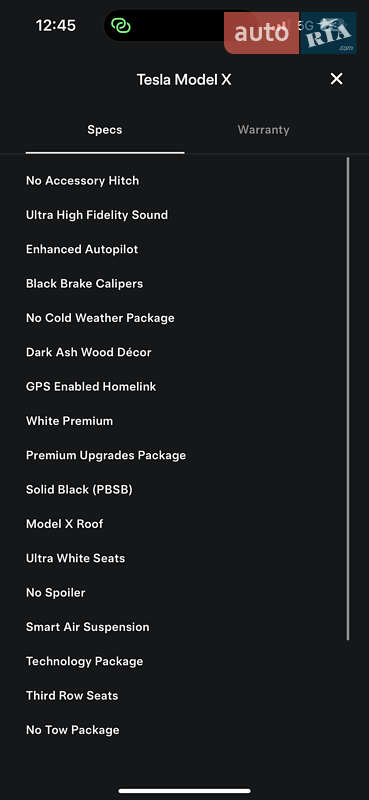Viewport: 369px width, 800px height.
Task: Click the vertical scrollbar of the specs list
Action: (348, 398)
